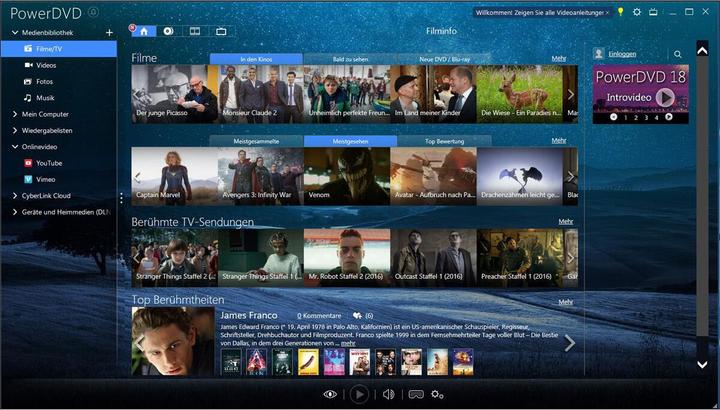Click the lightbulb tips icon
720x410 pixels.
[620, 12]
